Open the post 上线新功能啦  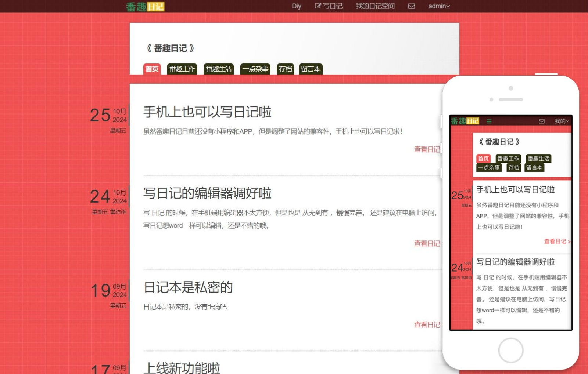point(182,368)
